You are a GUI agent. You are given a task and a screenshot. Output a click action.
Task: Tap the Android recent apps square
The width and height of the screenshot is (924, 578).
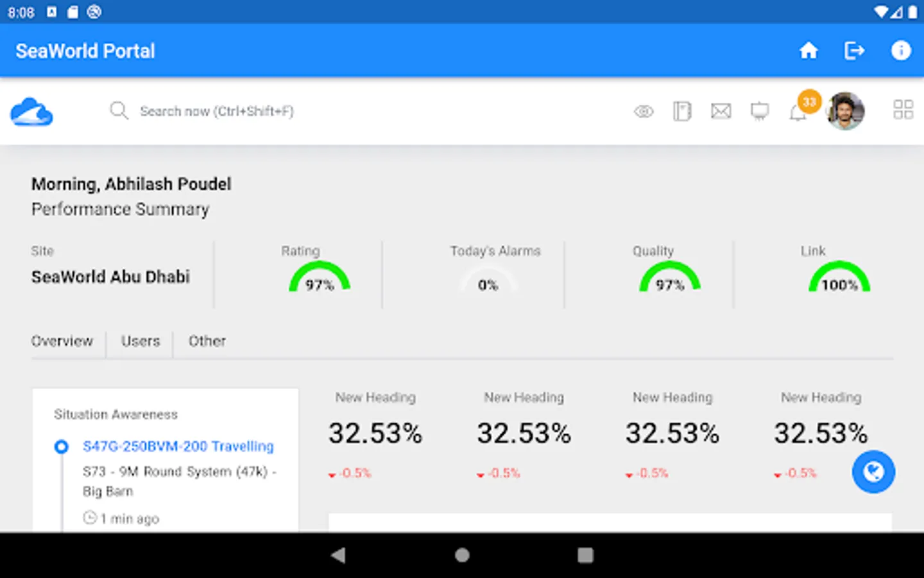pos(585,555)
